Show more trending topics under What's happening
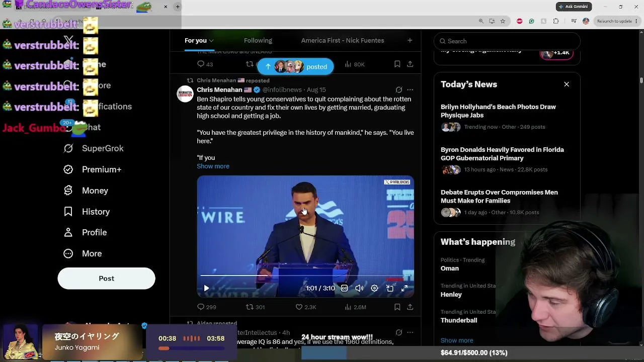 [x=457, y=340]
